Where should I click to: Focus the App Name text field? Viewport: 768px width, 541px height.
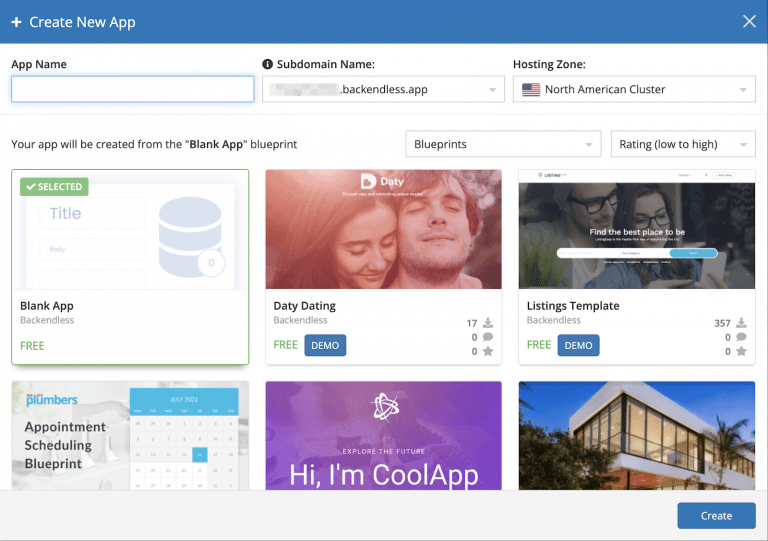pos(133,90)
